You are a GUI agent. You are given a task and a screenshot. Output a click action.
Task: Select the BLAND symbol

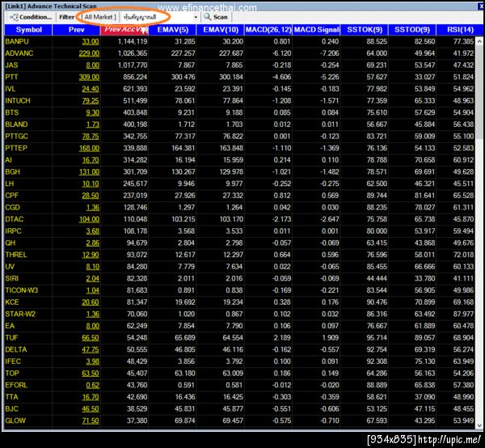pyautogui.click(x=16, y=125)
